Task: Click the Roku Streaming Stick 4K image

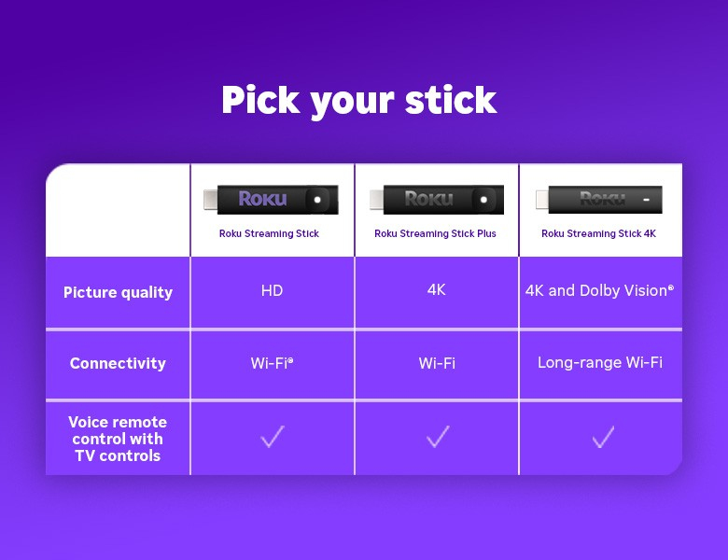Action: pyautogui.click(x=598, y=200)
